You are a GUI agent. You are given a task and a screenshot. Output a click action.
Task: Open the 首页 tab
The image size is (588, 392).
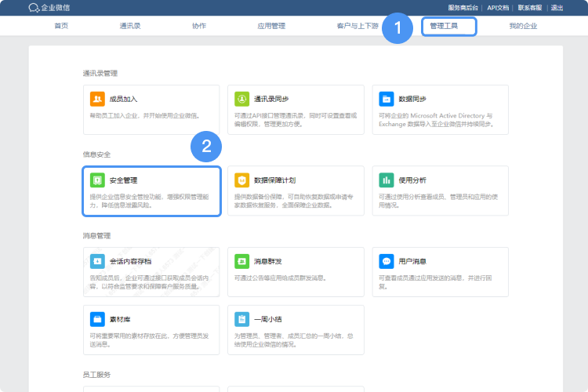[x=61, y=27]
